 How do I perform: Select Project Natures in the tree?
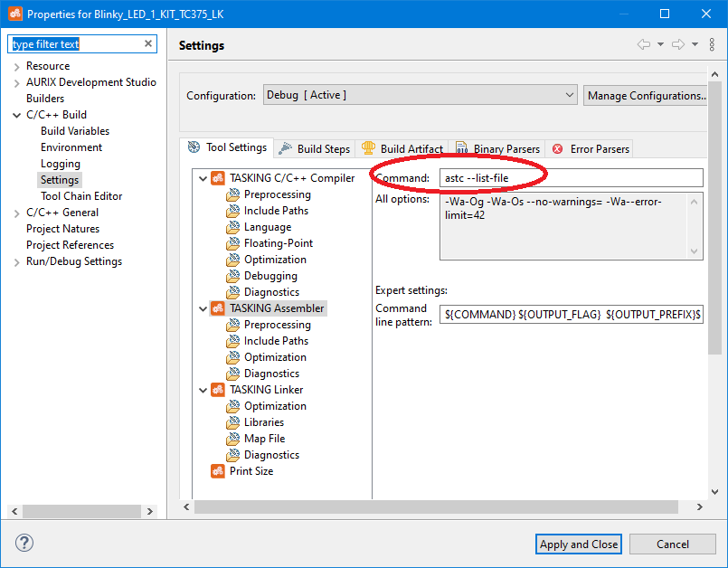[62, 229]
